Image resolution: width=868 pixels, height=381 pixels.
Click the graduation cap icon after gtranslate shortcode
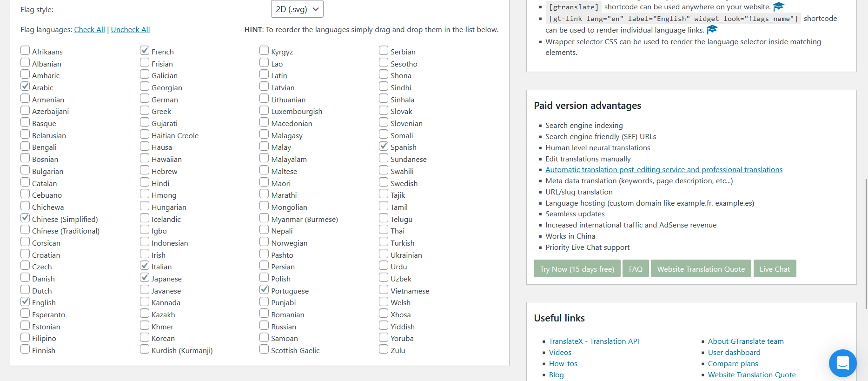pos(779,7)
